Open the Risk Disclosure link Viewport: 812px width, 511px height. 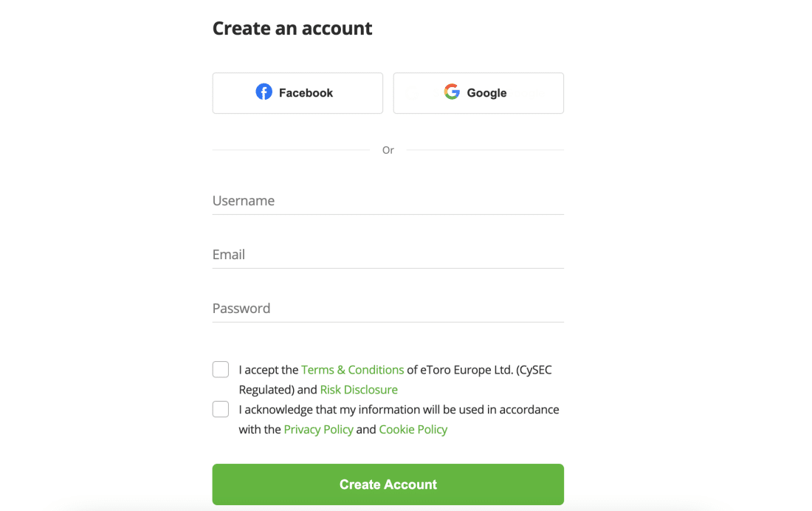[359, 389]
